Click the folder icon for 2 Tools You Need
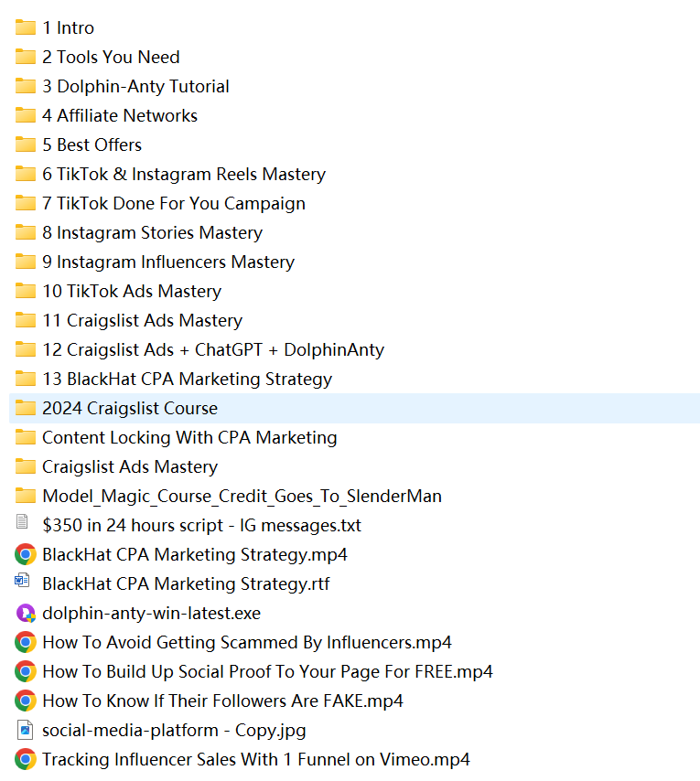 tap(25, 57)
